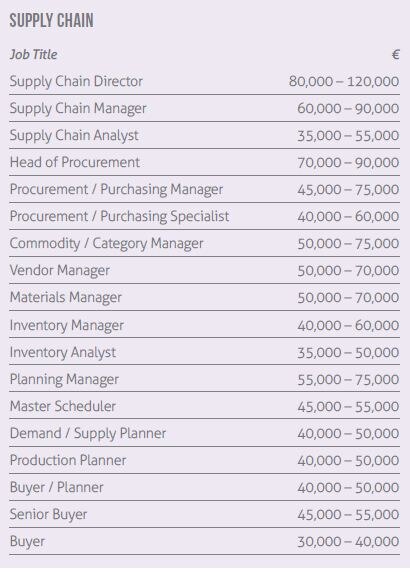Viewport: 410px width, 572px height.
Task: Select the Production Planner title
Action: [x=68, y=460]
